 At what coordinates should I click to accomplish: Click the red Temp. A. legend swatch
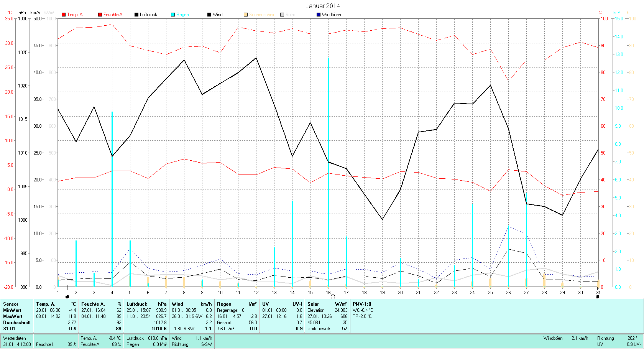[64, 15]
